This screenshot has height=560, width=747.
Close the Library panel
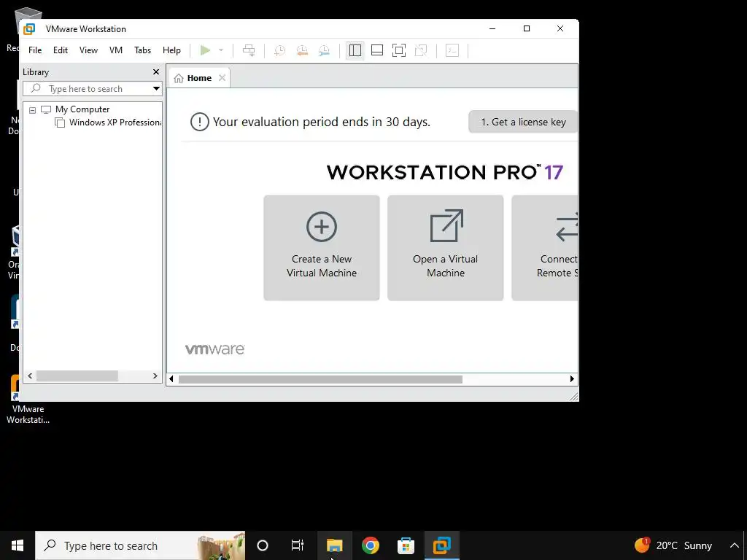point(156,72)
